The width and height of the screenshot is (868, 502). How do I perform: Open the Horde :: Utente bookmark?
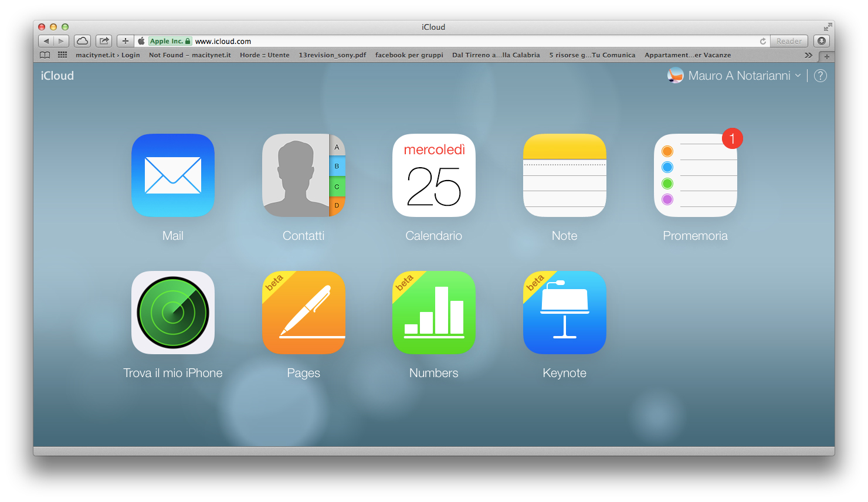point(265,55)
